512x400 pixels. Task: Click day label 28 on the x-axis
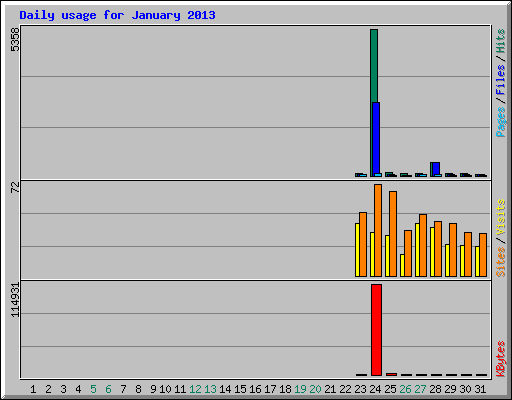(x=435, y=389)
